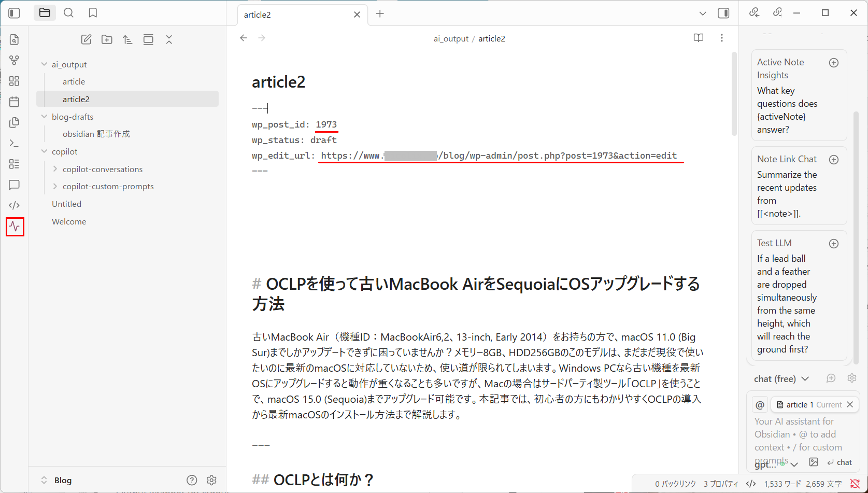Open the chat (free) mode dropdown
This screenshot has height=493, width=868.
point(781,379)
